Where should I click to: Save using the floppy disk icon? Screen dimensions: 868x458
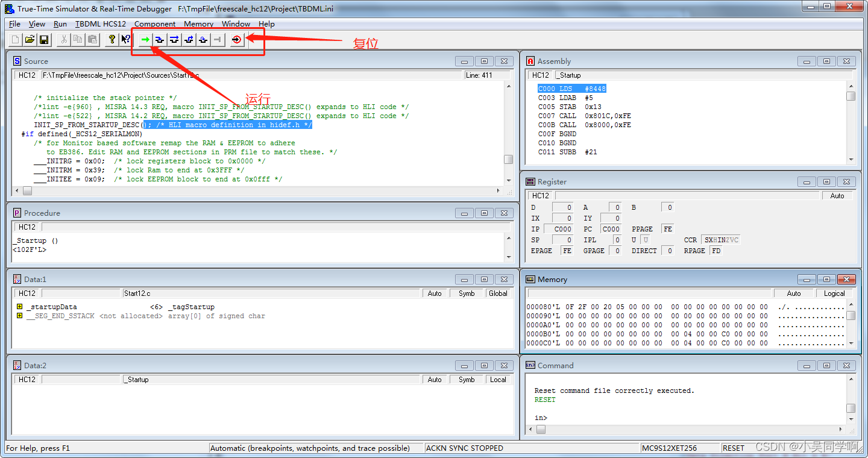44,40
